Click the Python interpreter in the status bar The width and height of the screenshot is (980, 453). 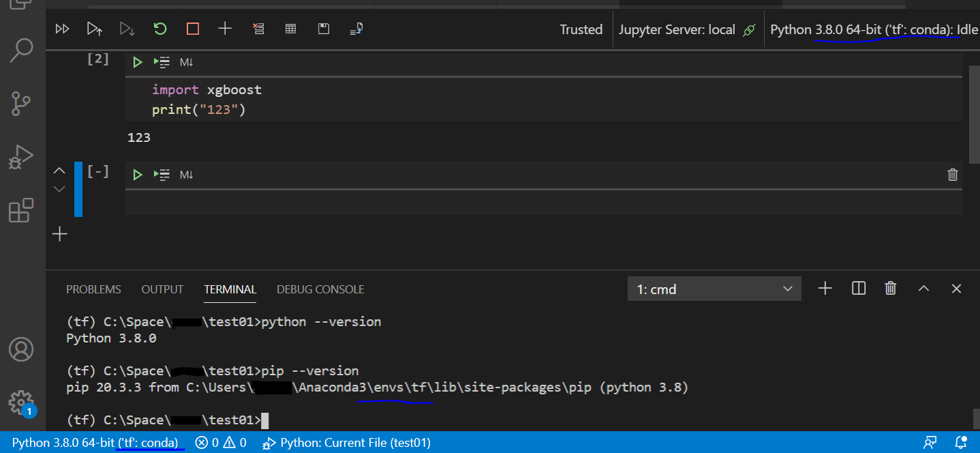tap(95, 442)
